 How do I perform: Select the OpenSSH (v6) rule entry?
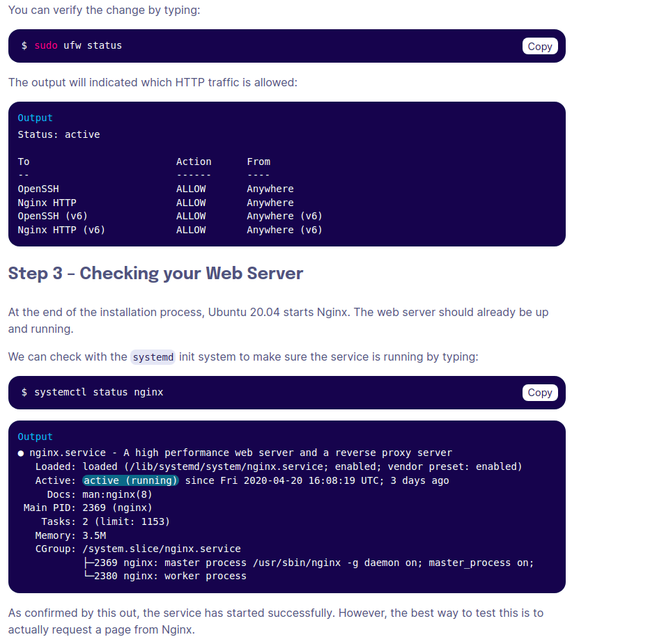[x=52, y=216]
